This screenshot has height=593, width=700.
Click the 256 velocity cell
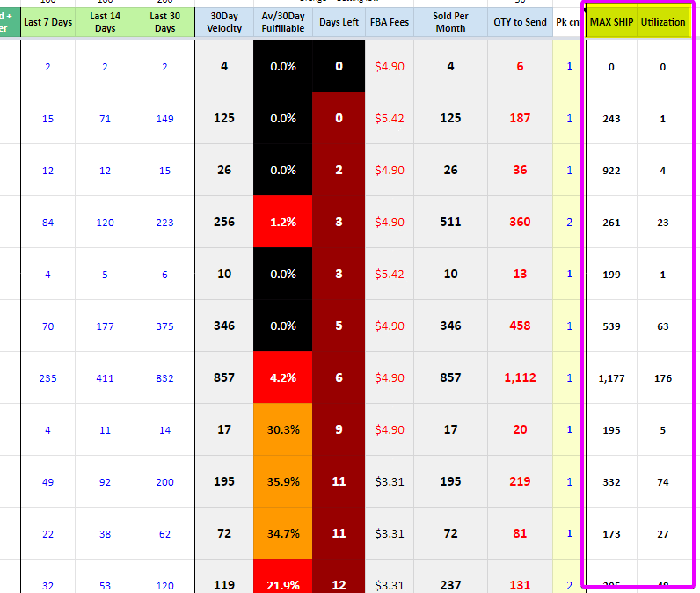click(x=224, y=222)
